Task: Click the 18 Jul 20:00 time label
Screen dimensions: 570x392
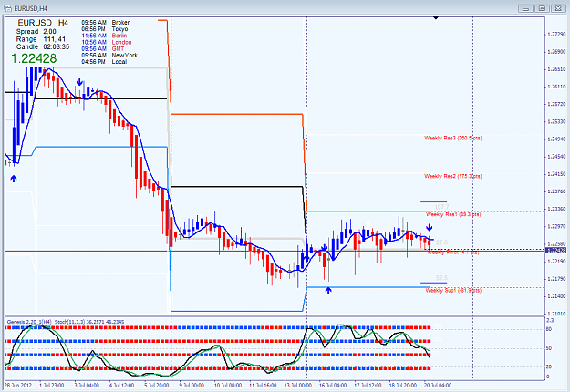Action: [403, 386]
